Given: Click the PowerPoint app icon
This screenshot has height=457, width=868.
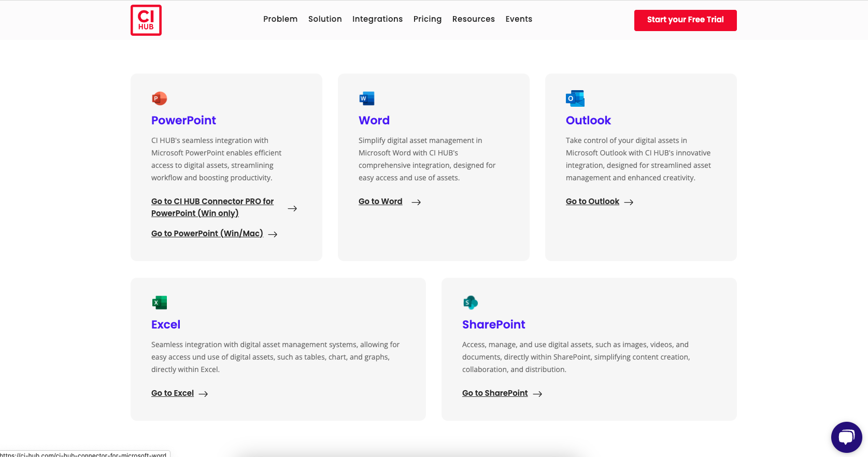Looking at the screenshot, I should click(159, 98).
